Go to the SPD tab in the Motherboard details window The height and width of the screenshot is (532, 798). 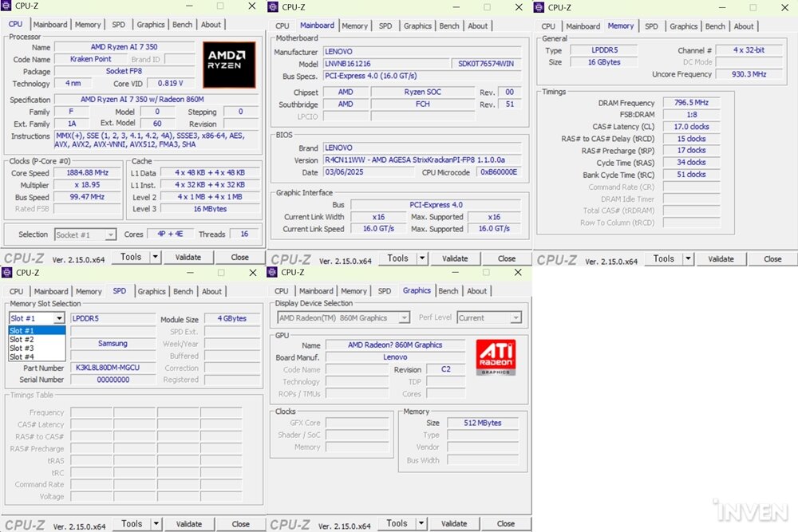(385, 26)
